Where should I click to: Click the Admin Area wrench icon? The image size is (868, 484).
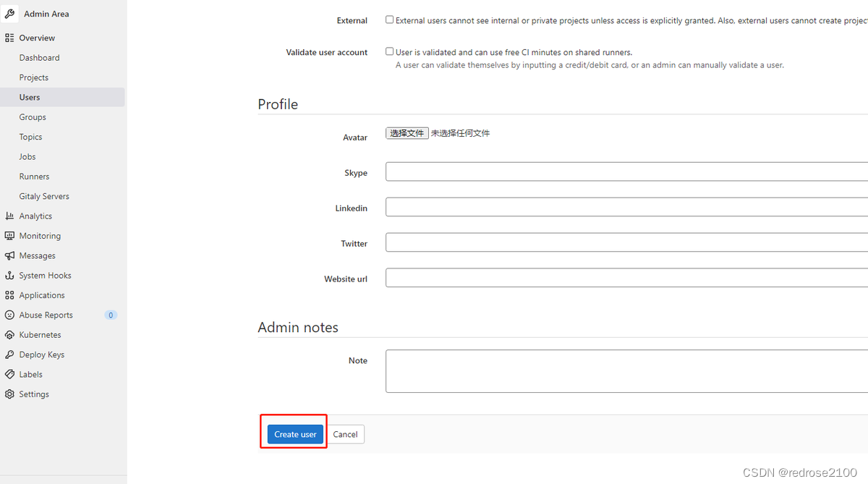(9, 13)
